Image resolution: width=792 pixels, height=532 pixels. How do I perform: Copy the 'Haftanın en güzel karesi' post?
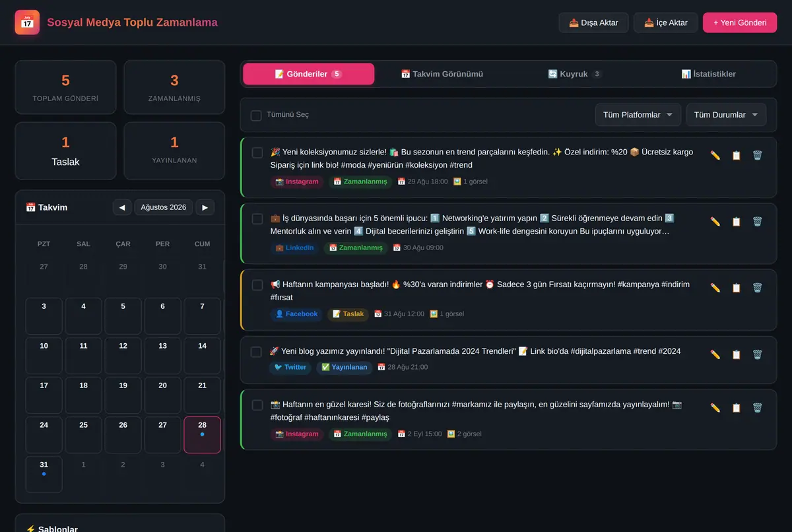[x=736, y=408]
